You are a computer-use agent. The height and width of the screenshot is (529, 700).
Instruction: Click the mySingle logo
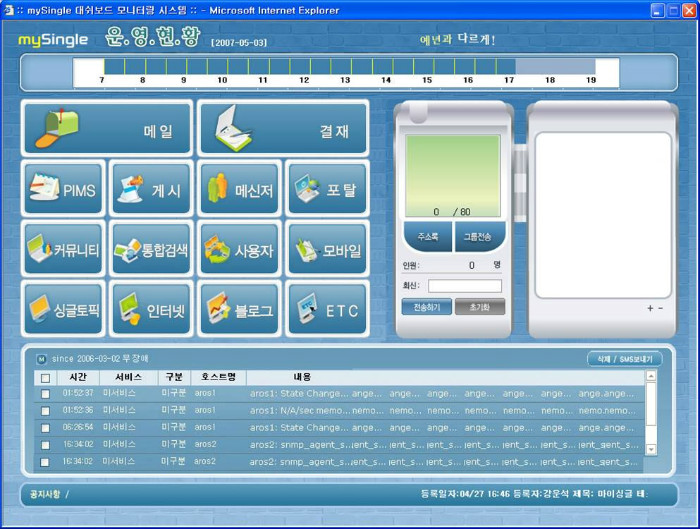[53, 40]
